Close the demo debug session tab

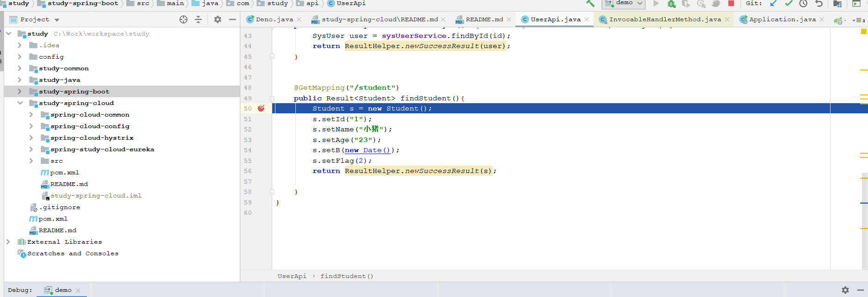coord(78,291)
